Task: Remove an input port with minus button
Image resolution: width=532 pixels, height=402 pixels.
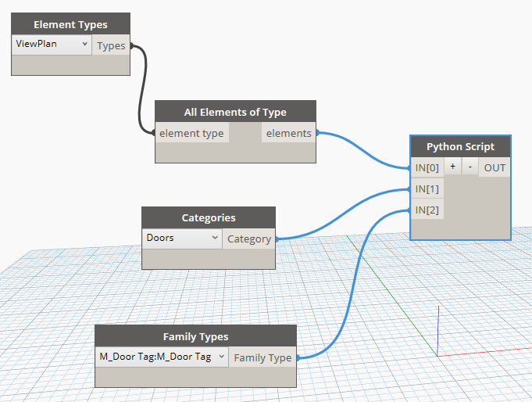Action: pos(470,167)
